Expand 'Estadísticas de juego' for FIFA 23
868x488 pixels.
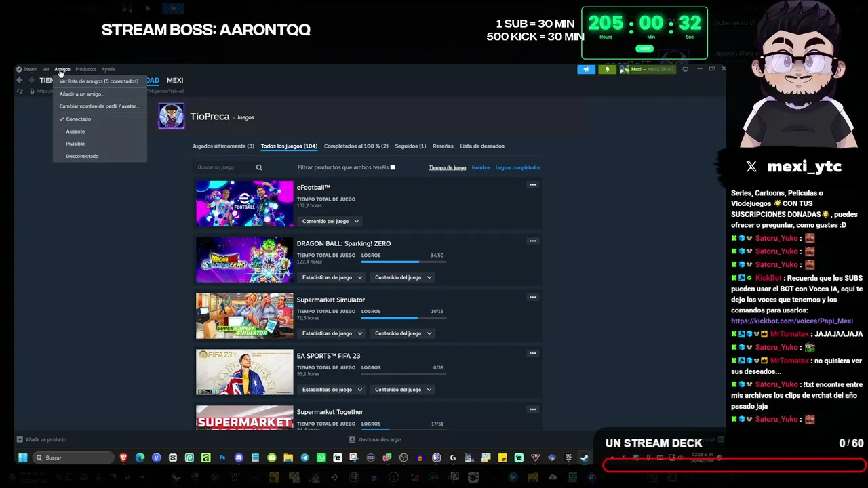(332, 390)
